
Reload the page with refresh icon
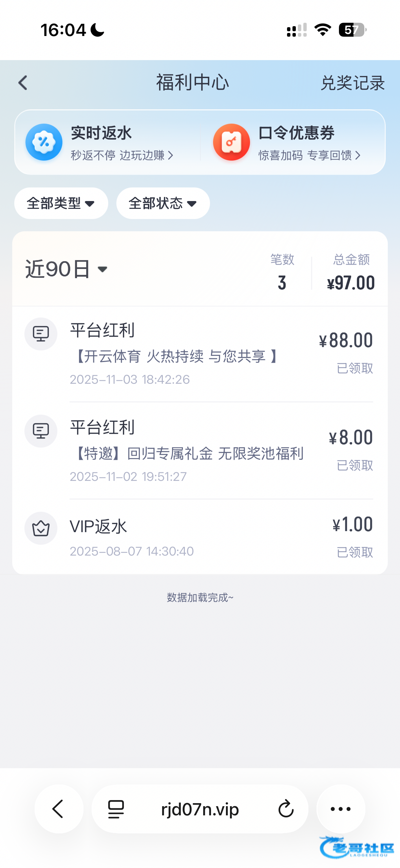[286, 809]
